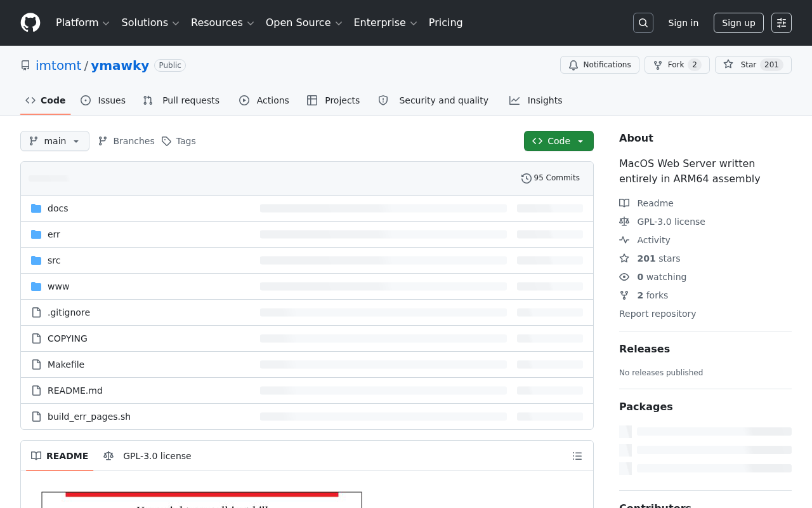Image resolution: width=812 pixels, height=508 pixels.
Task: Click the Star icon
Action: click(728, 65)
